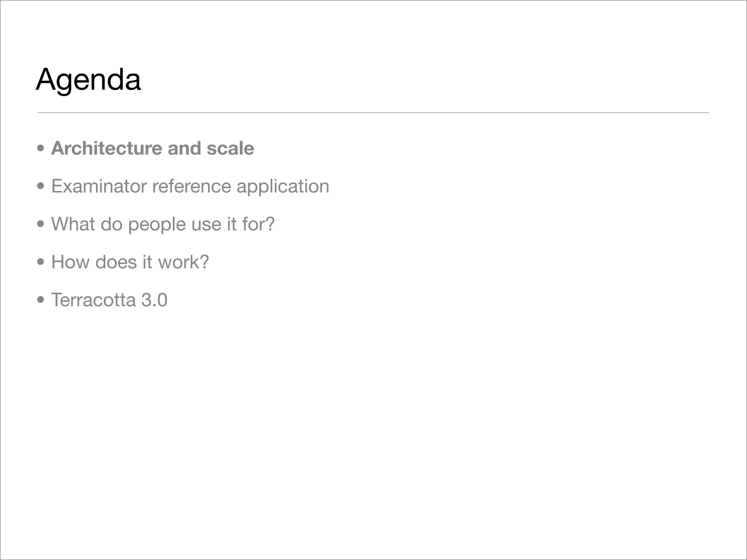
Task: Click the word Examinator
Action: click(98, 186)
